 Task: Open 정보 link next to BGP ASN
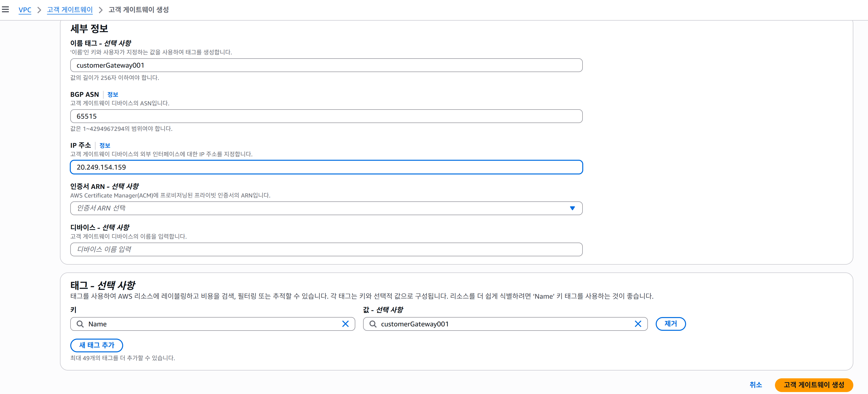tap(113, 94)
